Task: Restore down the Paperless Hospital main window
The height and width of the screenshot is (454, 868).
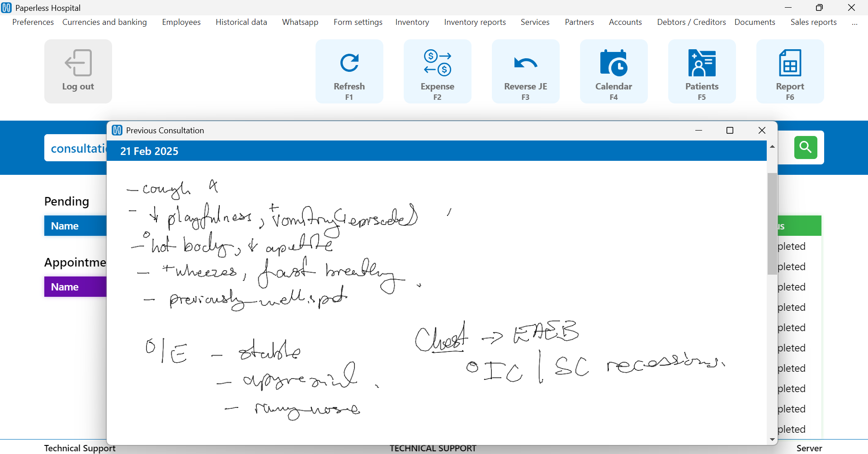Action: (819, 8)
